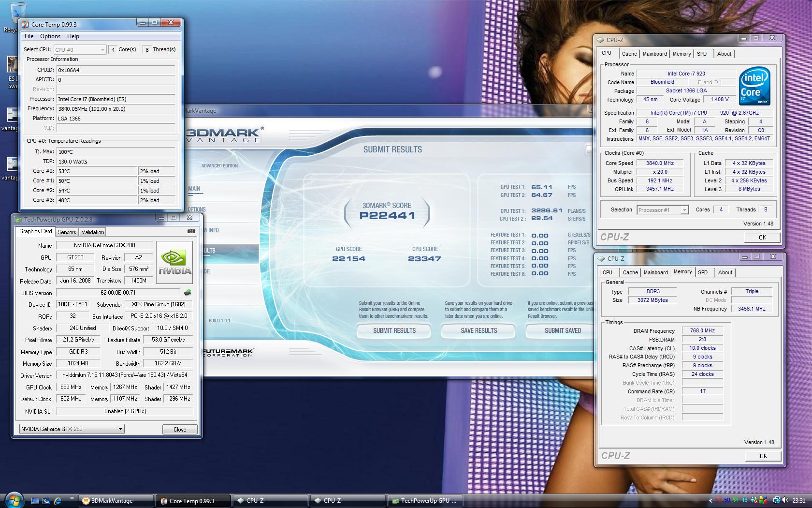Select About tab in top CPU-Z window

[x=724, y=54]
